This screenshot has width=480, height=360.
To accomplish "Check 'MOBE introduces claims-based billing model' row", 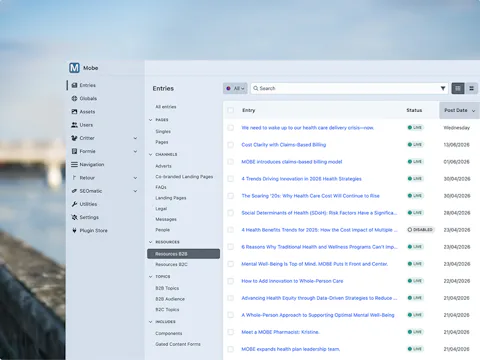I will point(230,162).
